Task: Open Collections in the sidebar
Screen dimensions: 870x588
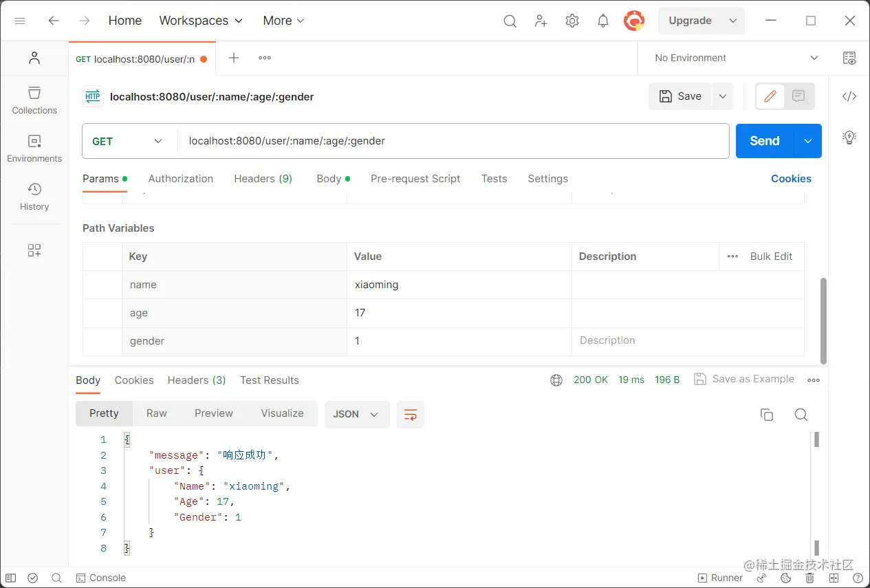Action: [x=34, y=100]
